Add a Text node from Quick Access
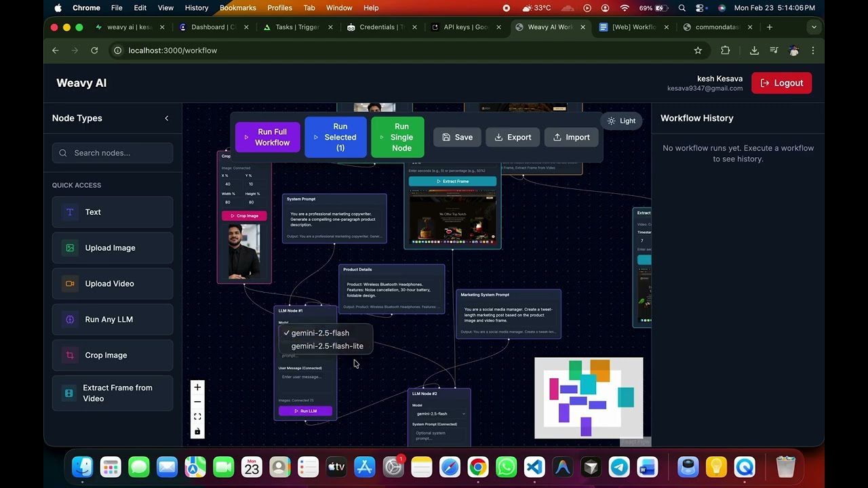The height and width of the screenshot is (488, 868). (113, 212)
